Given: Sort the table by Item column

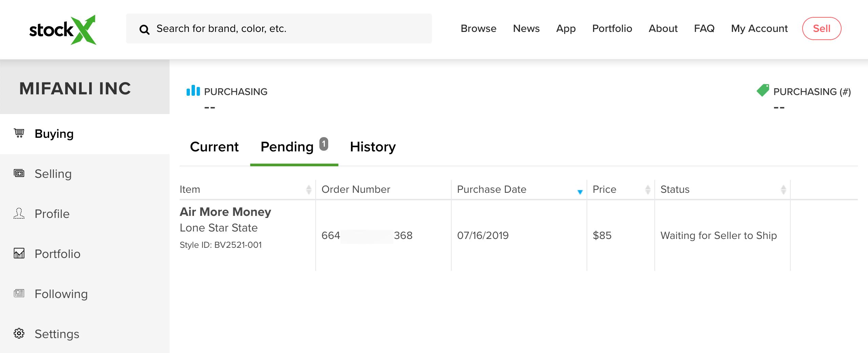Looking at the screenshot, I should point(309,189).
